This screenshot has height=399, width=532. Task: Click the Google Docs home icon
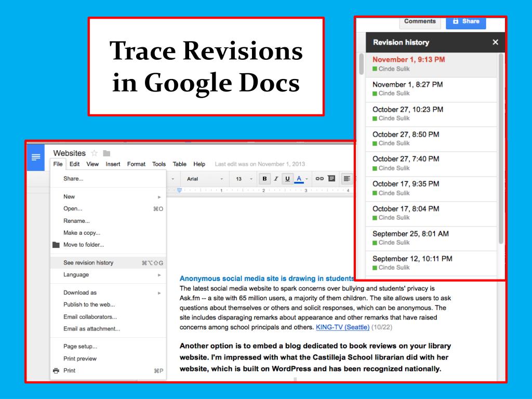click(36, 157)
